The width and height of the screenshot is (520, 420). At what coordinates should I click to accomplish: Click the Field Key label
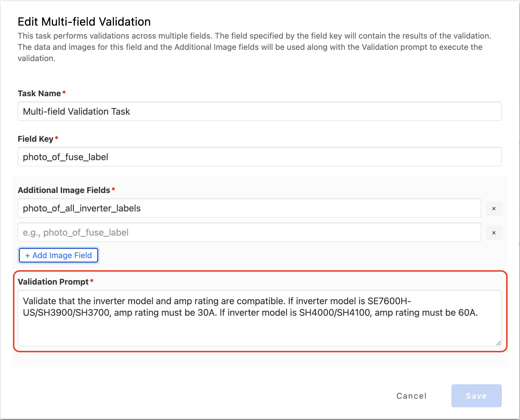tap(35, 139)
